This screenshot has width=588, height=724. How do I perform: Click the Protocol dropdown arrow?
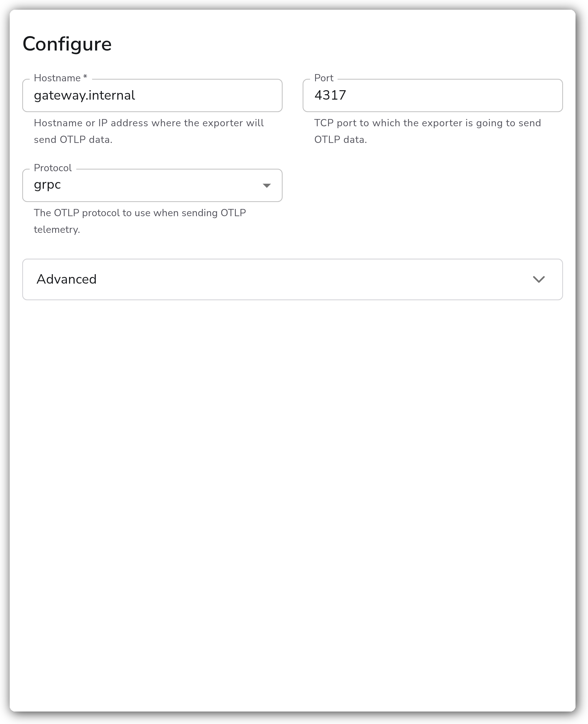point(267,186)
